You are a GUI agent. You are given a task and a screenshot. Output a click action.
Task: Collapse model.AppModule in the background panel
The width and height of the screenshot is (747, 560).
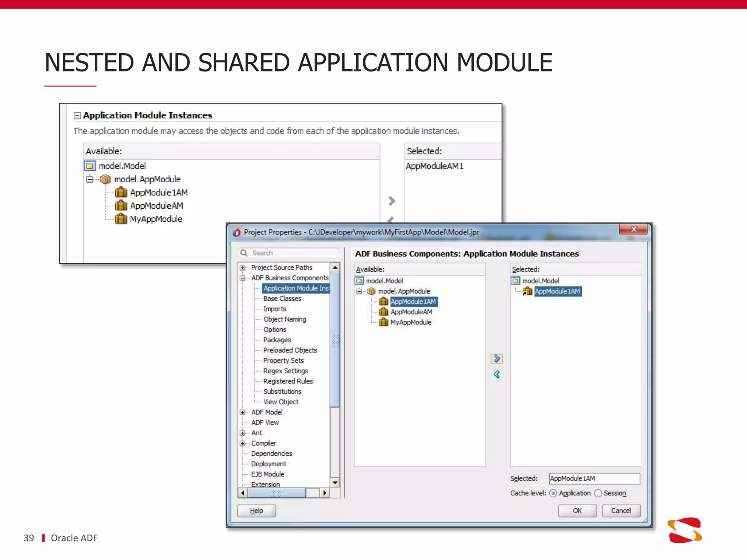tap(90, 179)
